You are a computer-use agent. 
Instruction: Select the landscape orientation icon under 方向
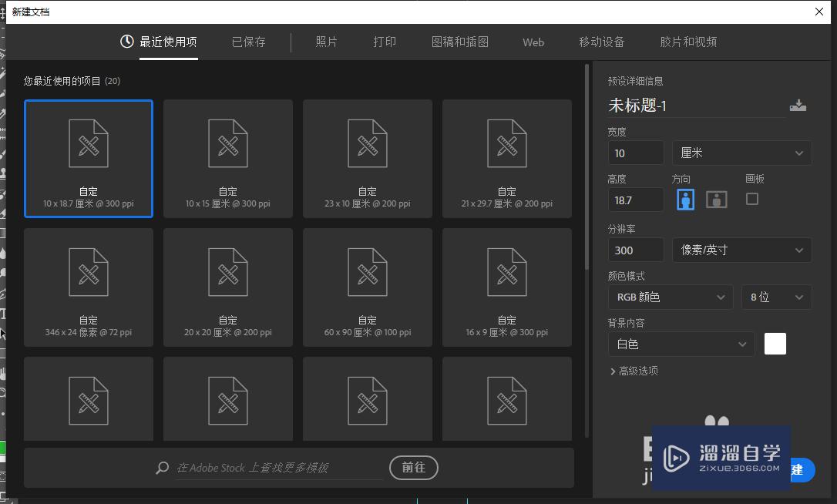click(716, 199)
